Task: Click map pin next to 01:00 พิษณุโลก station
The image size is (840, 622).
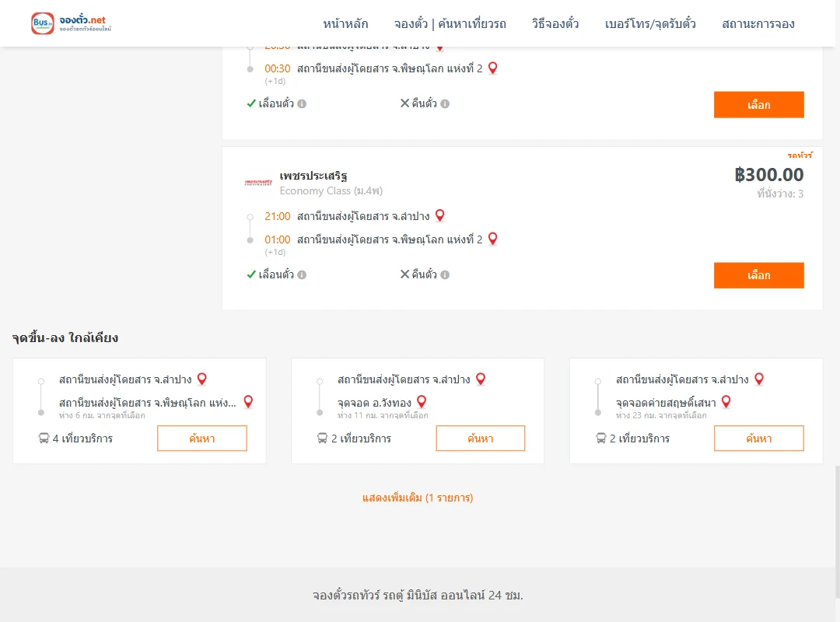Action: pos(493,239)
